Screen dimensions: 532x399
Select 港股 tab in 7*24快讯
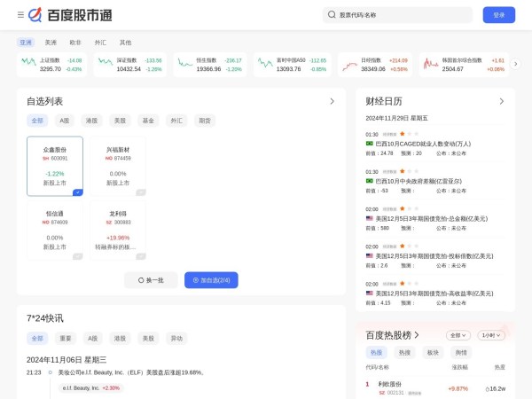pos(119,338)
